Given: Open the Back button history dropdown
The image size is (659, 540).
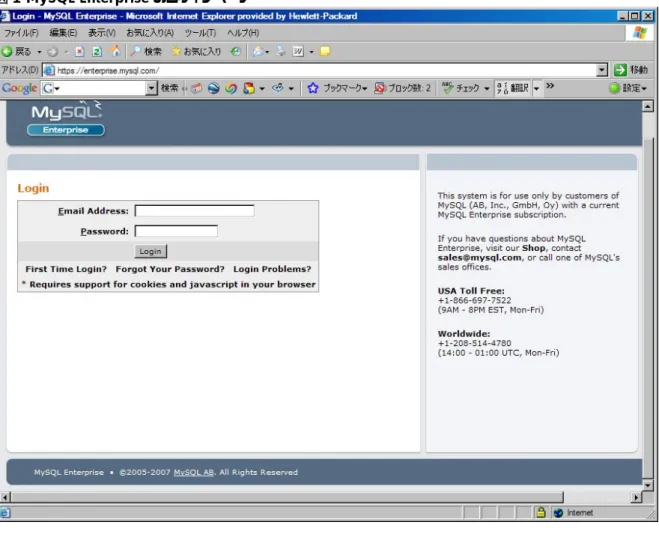Looking at the screenshot, I should (39, 52).
